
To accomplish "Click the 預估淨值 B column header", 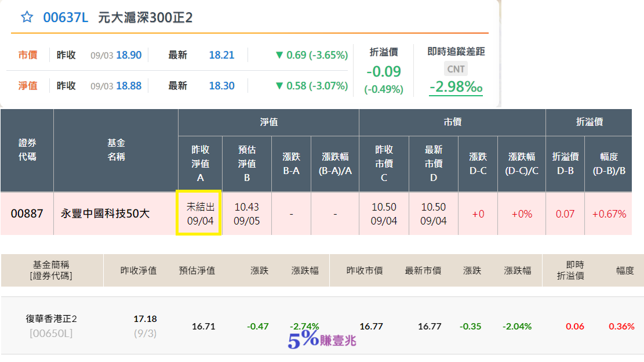I will [247, 164].
